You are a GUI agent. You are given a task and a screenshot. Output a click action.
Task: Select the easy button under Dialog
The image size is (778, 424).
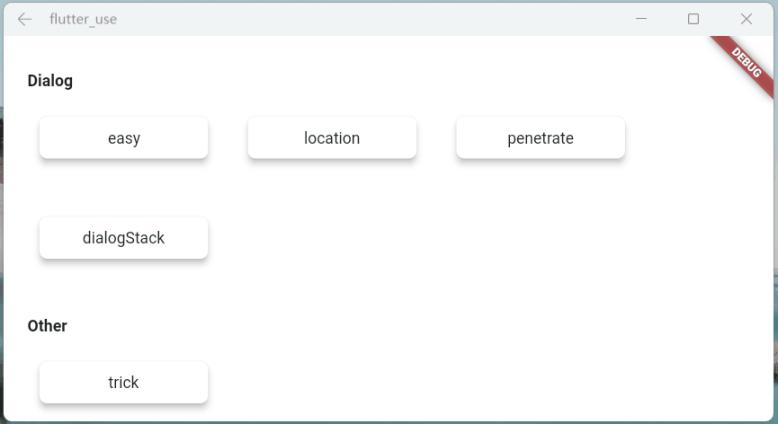click(x=124, y=138)
